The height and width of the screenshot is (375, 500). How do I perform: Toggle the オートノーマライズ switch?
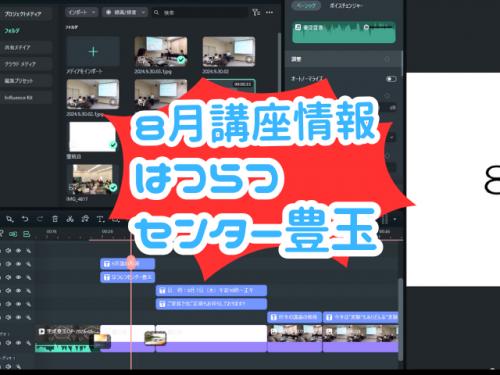(x=391, y=79)
